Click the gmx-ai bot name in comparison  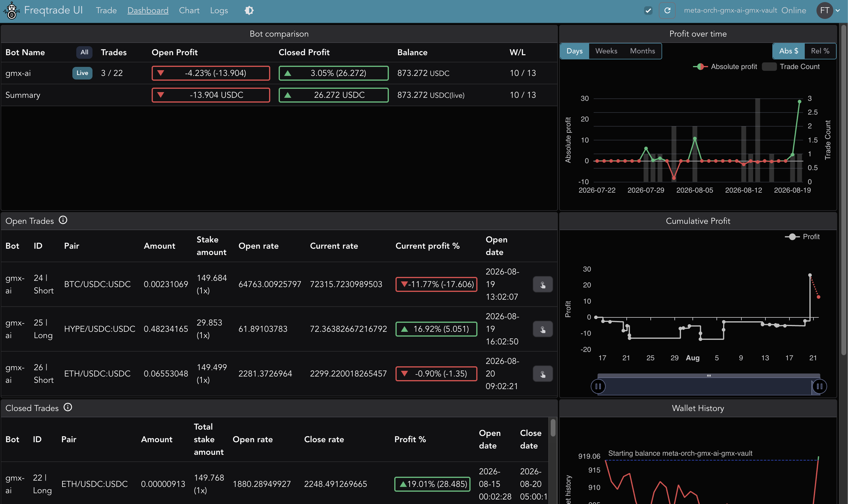(18, 73)
